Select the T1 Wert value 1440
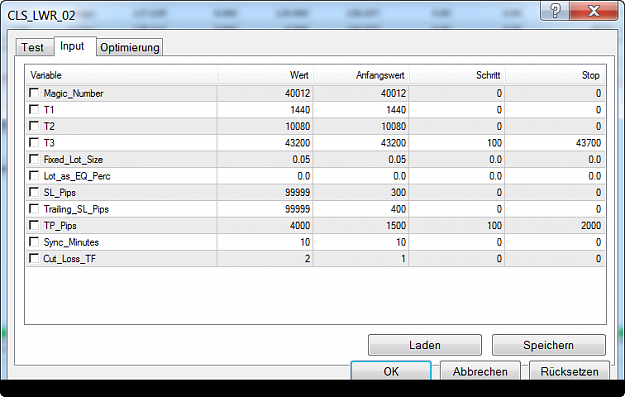625x397 pixels. pyautogui.click(x=300, y=110)
